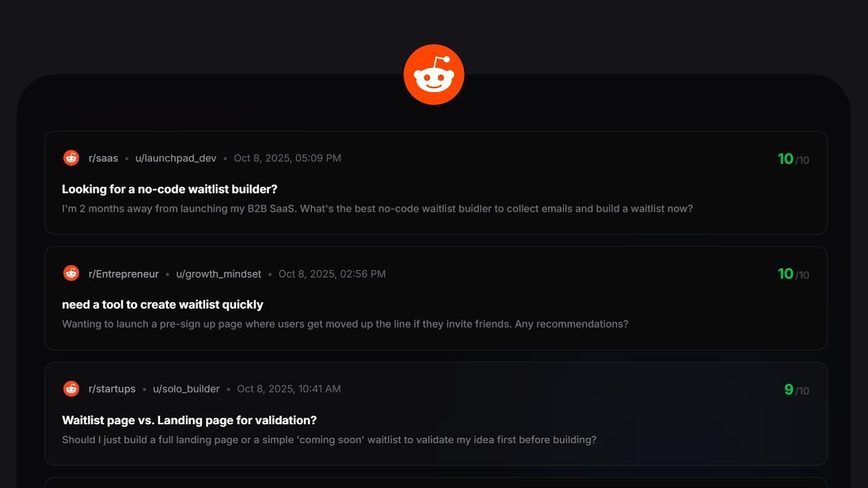Viewport: 868px width, 488px height.
Task: Open post 'need a tool to create waitlist quickly'
Action: tap(163, 304)
